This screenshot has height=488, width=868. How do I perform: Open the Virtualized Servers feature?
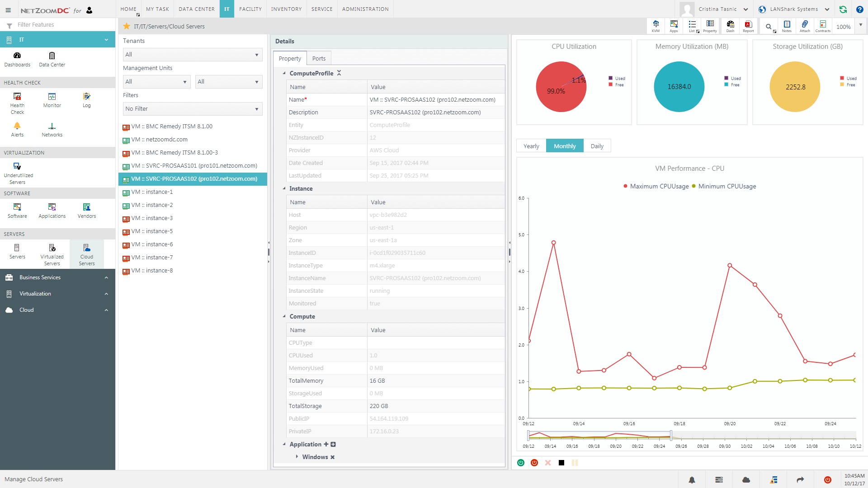[x=52, y=254]
